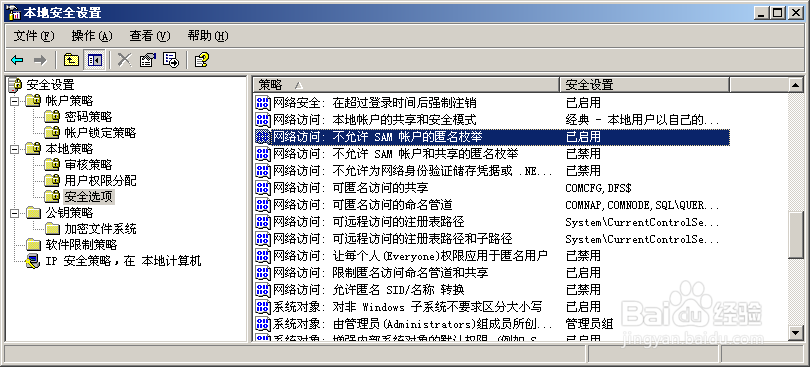
Task: Click the 安全设置 root node icon
Action: coord(16,84)
